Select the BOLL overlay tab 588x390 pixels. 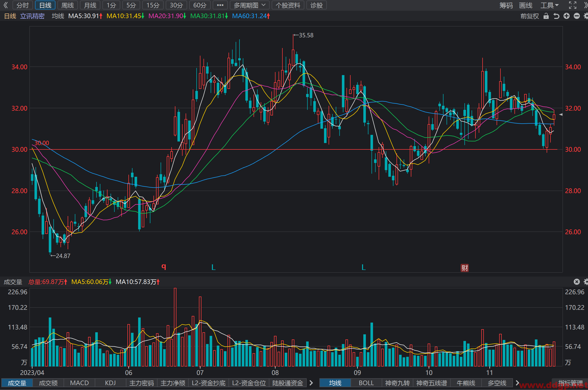366,383
